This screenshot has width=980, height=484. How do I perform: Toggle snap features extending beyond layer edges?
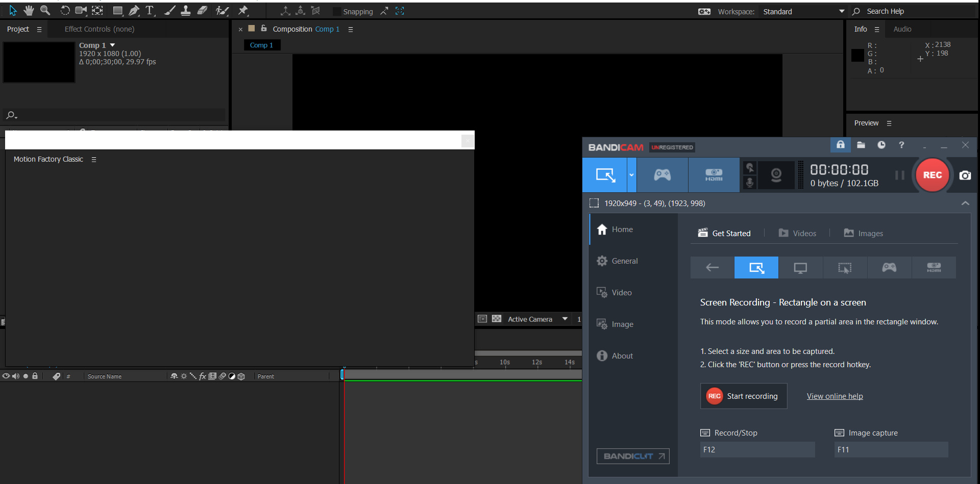click(384, 11)
